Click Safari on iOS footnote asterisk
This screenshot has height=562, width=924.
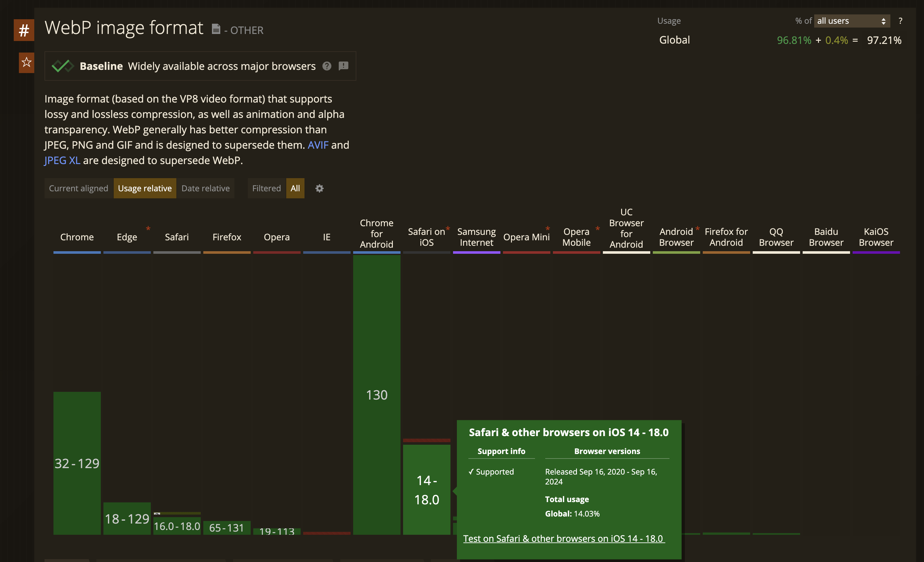448,229
